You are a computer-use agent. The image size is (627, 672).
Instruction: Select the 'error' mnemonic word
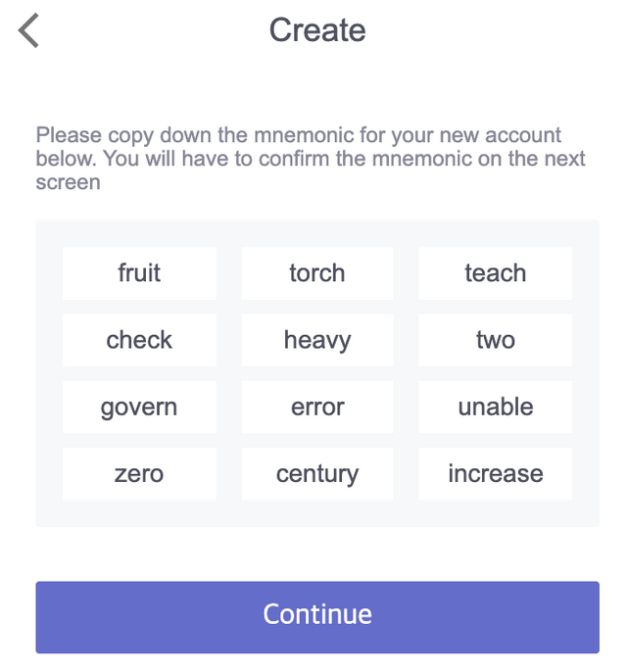click(x=317, y=407)
